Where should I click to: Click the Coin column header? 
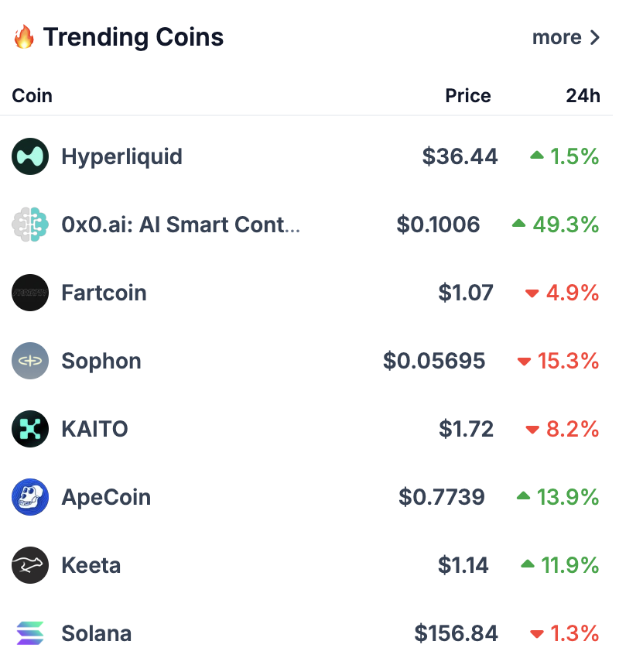pyautogui.click(x=32, y=95)
